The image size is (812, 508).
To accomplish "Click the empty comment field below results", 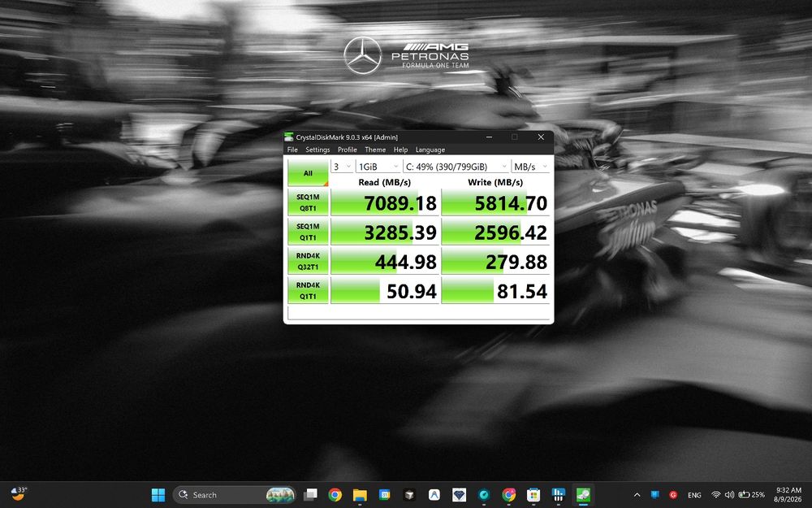I will [x=418, y=313].
